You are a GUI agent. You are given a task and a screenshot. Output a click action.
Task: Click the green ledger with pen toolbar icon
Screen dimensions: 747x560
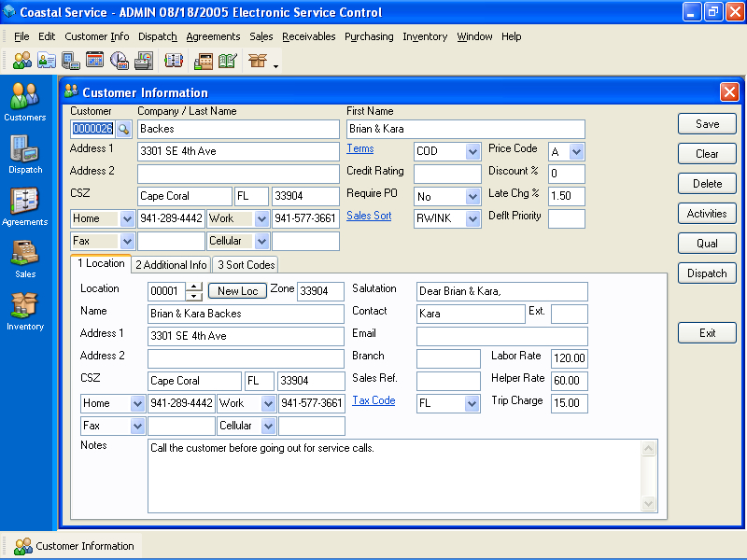tap(228, 61)
